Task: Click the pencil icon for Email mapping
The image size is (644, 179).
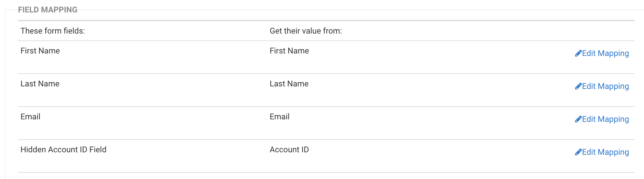Action: click(x=578, y=119)
